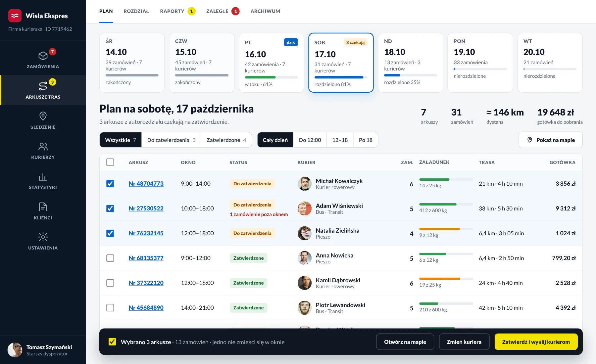
Task: Check the box for sheet Nr 68135377
Action: (110, 258)
